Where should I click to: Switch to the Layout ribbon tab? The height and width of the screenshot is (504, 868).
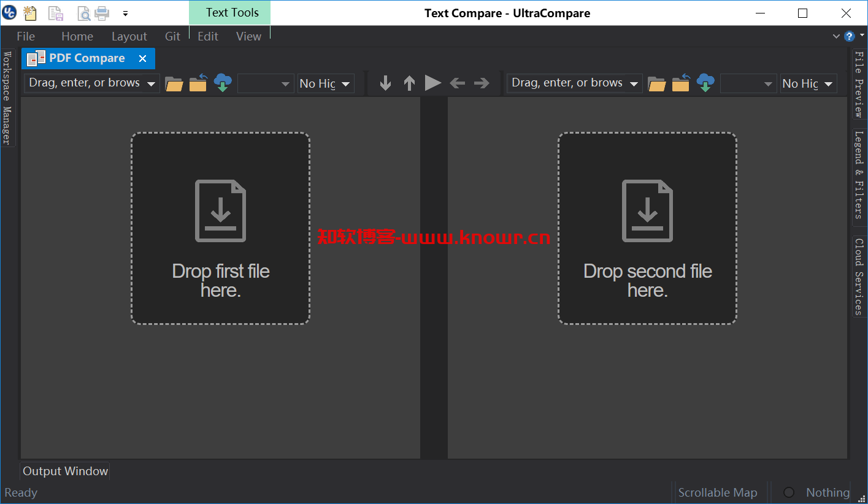click(x=129, y=36)
